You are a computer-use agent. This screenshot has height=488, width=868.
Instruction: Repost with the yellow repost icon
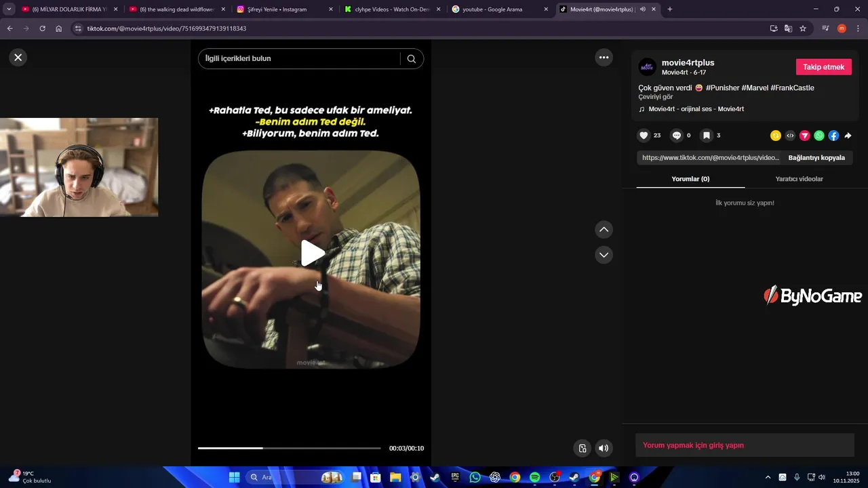pyautogui.click(x=776, y=136)
